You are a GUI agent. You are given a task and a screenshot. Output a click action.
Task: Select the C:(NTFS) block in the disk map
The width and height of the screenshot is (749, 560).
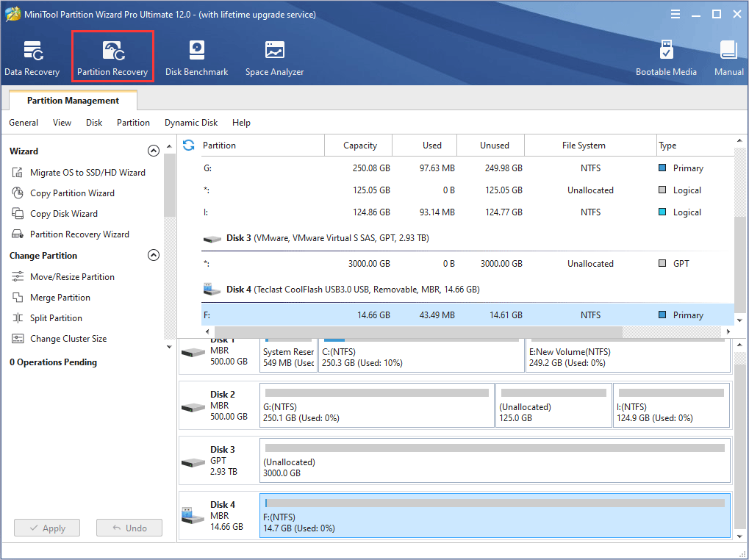(421, 356)
